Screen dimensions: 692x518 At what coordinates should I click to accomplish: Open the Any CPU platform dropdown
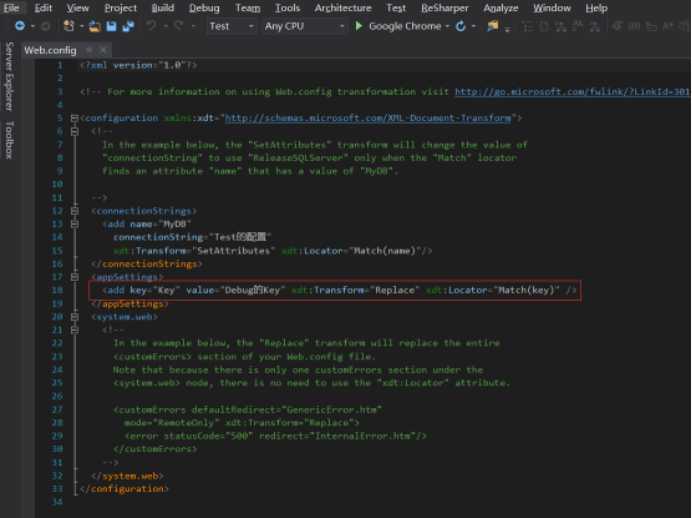(304, 26)
